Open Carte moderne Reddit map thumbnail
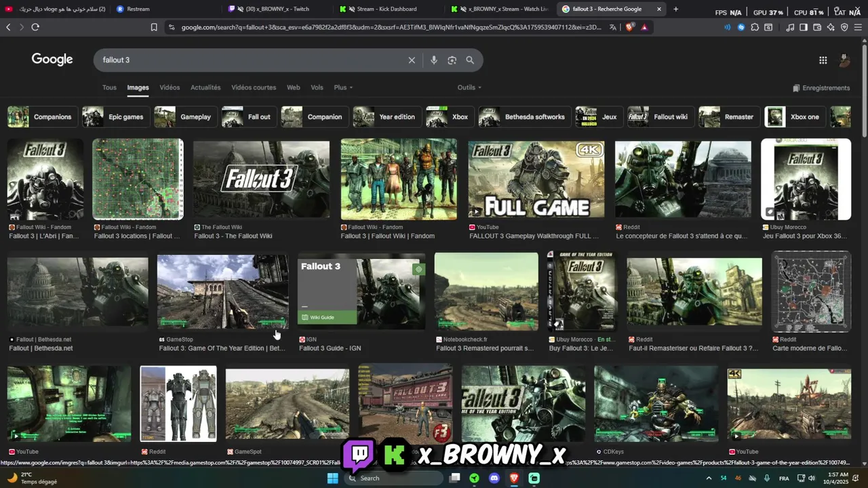The height and width of the screenshot is (488, 868). pyautogui.click(x=811, y=291)
